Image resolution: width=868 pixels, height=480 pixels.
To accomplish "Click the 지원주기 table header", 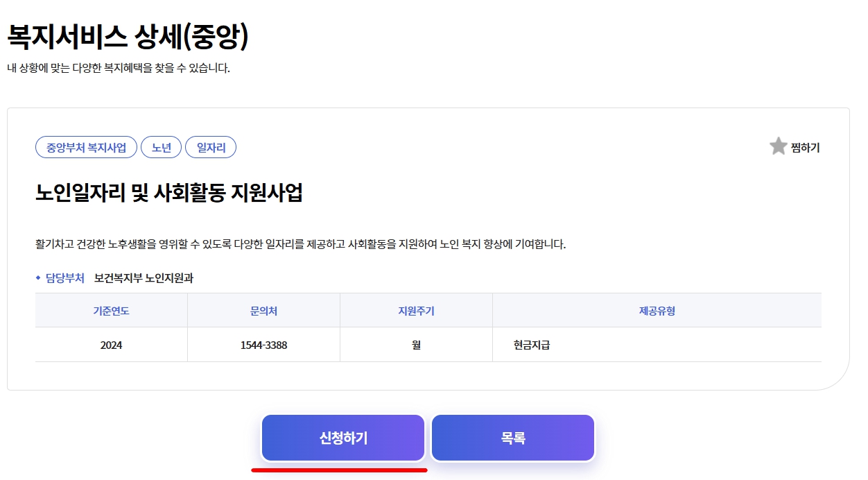I will (415, 310).
